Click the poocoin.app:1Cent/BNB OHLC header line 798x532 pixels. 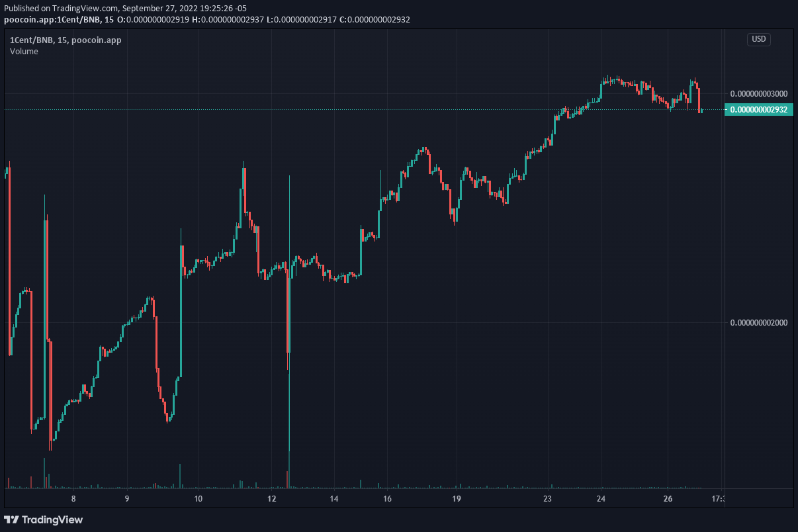(x=206, y=19)
